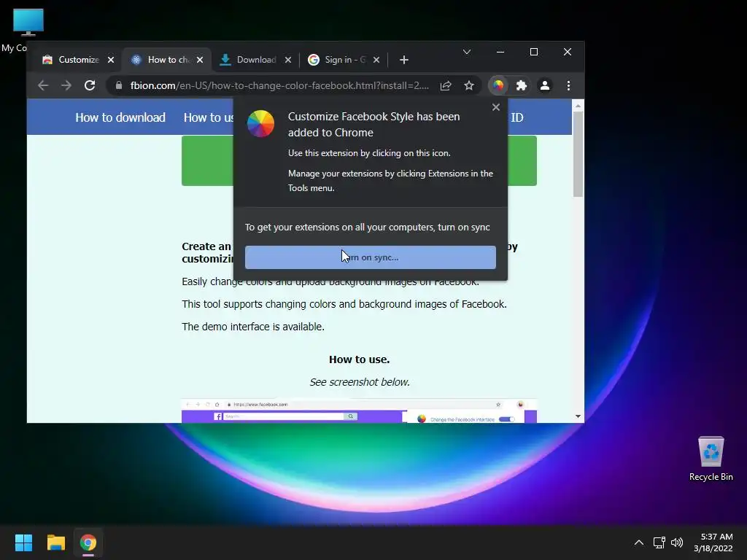Screen dimensions: 747x560
Task: Open the How to download menu link
Action: pos(120,117)
